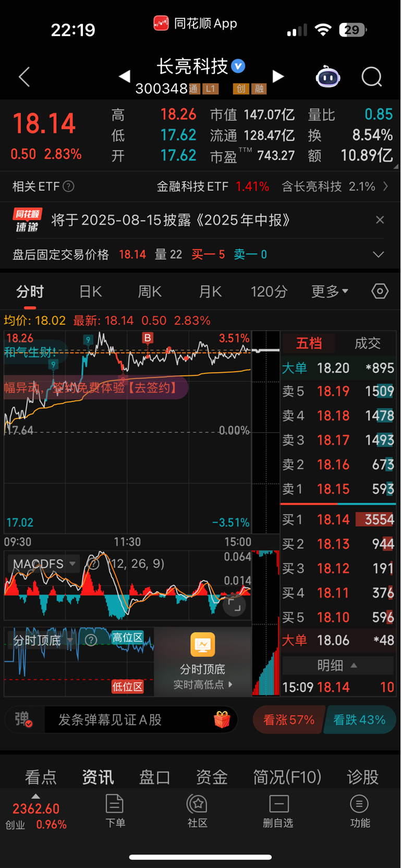This screenshot has height=868, width=401.
Task: Select the 日K chart tab
Action: click(x=90, y=291)
